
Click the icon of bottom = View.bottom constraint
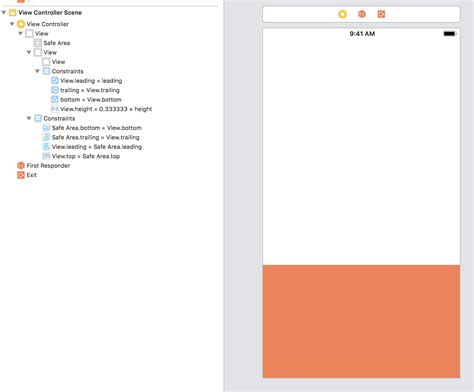tap(55, 99)
